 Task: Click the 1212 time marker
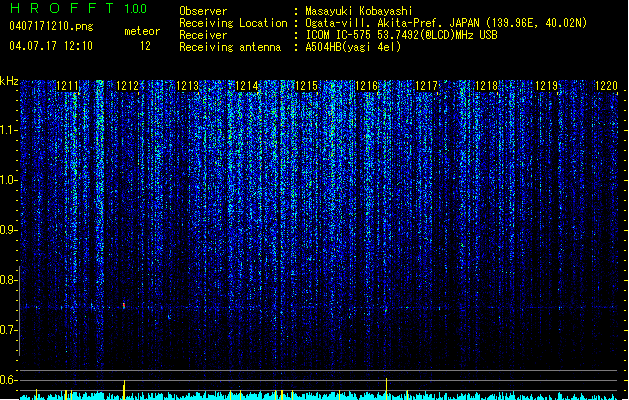(x=127, y=86)
